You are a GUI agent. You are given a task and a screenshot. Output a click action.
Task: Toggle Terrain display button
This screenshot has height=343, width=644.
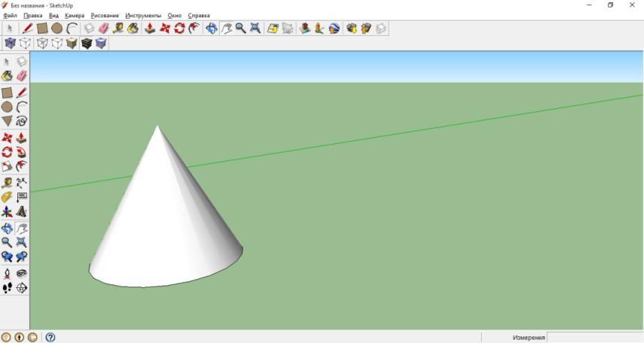click(288, 29)
